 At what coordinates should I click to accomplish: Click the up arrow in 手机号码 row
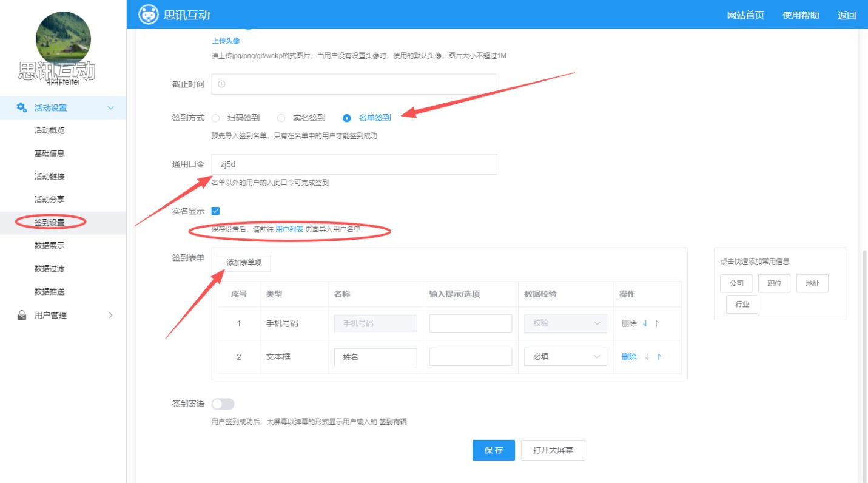(x=657, y=323)
